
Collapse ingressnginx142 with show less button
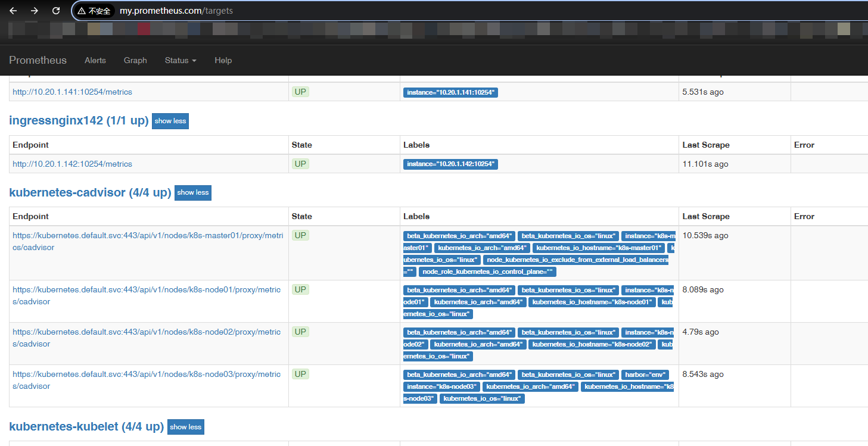[x=170, y=121]
